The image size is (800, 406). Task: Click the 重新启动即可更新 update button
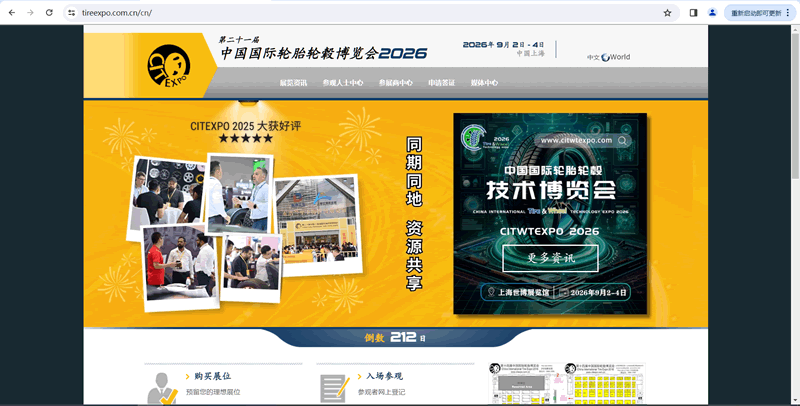coord(759,13)
